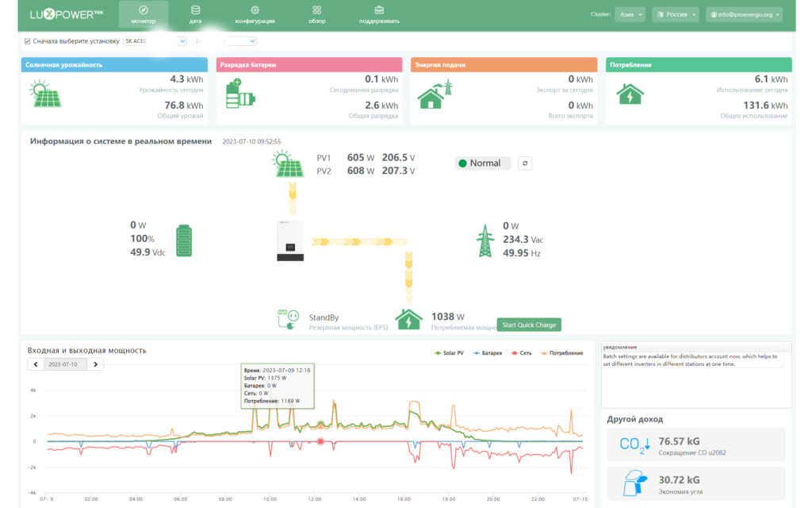The image size is (812, 508).
Task: Toggle Потребление series in chart legend
Action: pos(562,353)
